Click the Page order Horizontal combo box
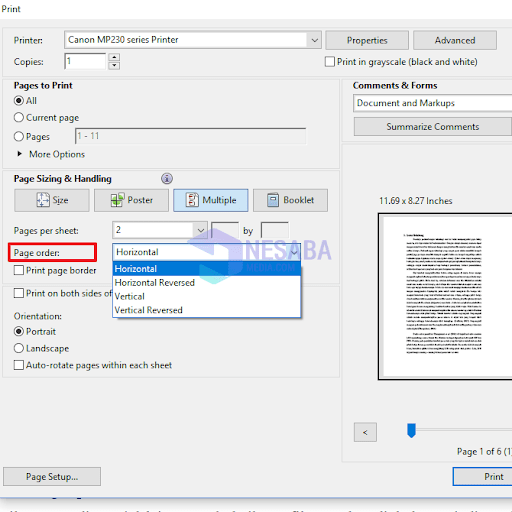 pos(207,252)
